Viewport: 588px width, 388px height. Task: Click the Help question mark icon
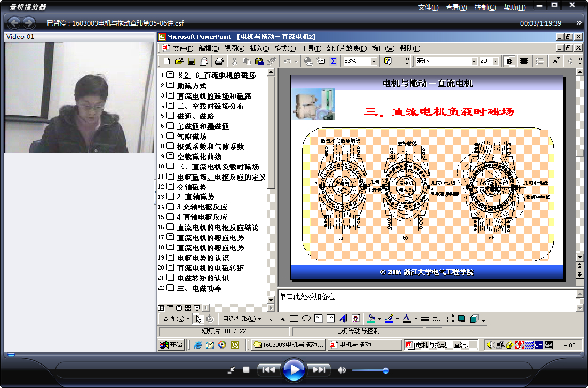(x=388, y=61)
